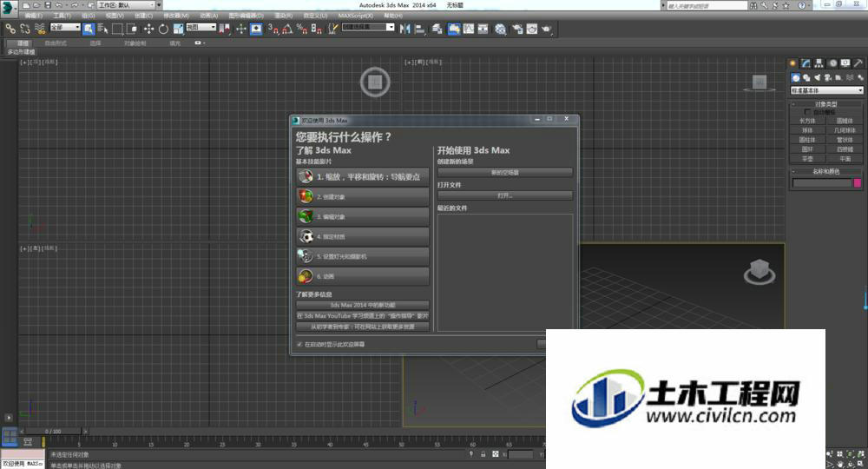The height and width of the screenshot is (469, 868).
Task: Activate the Select and Rotate tool
Action: click(x=163, y=29)
